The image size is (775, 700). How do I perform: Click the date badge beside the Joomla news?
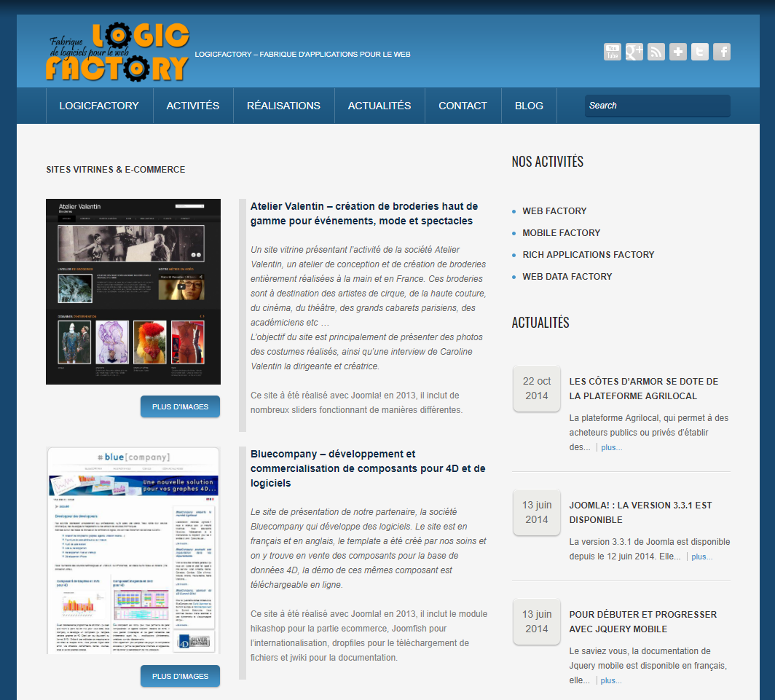[x=537, y=512]
